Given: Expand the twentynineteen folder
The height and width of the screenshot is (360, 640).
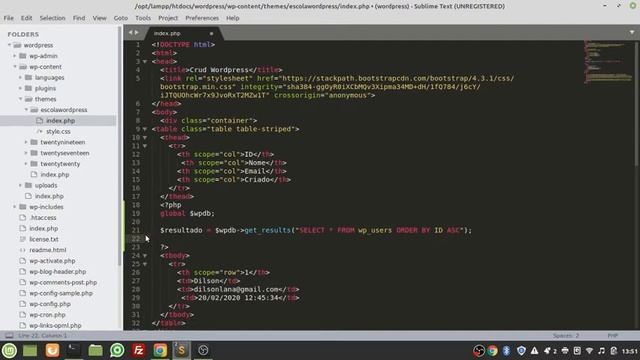Looking at the screenshot, I should coord(26,142).
